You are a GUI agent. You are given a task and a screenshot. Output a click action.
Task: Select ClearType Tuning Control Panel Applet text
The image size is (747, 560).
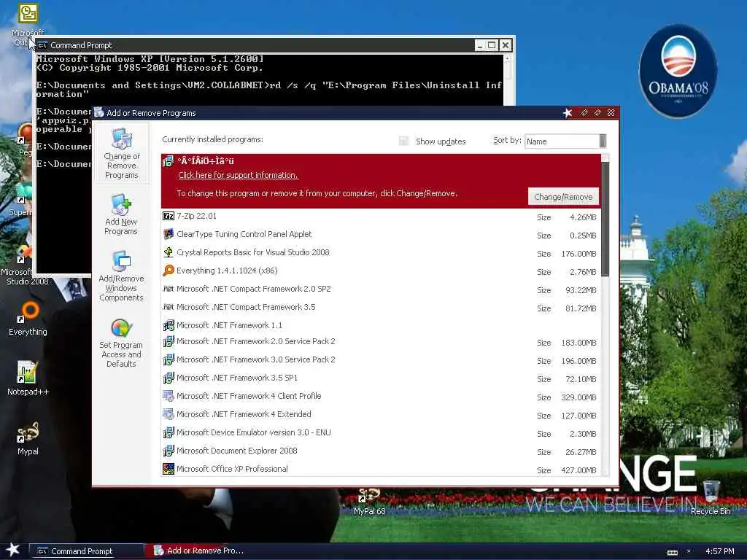pos(244,234)
